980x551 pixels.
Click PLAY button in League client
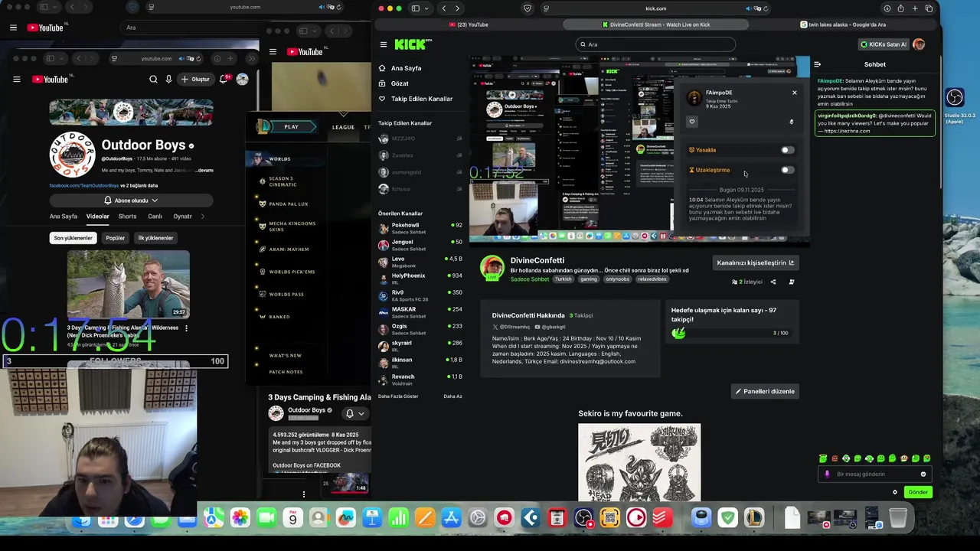pos(291,127)
